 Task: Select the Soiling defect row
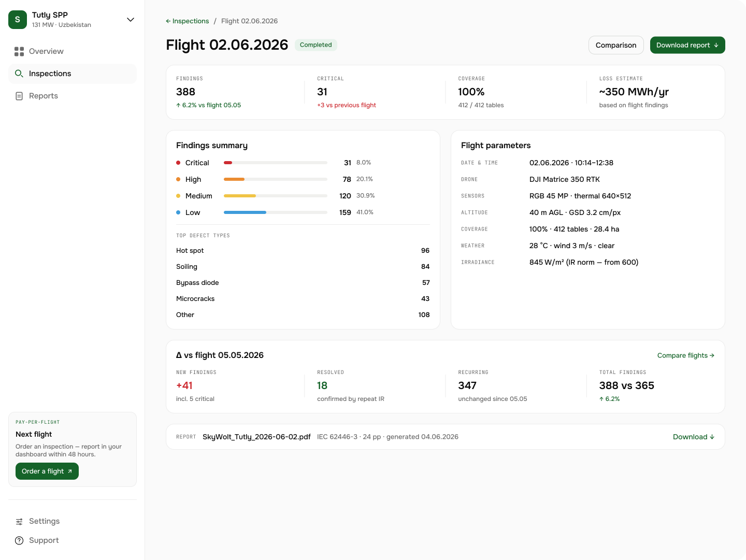(303, 267)
